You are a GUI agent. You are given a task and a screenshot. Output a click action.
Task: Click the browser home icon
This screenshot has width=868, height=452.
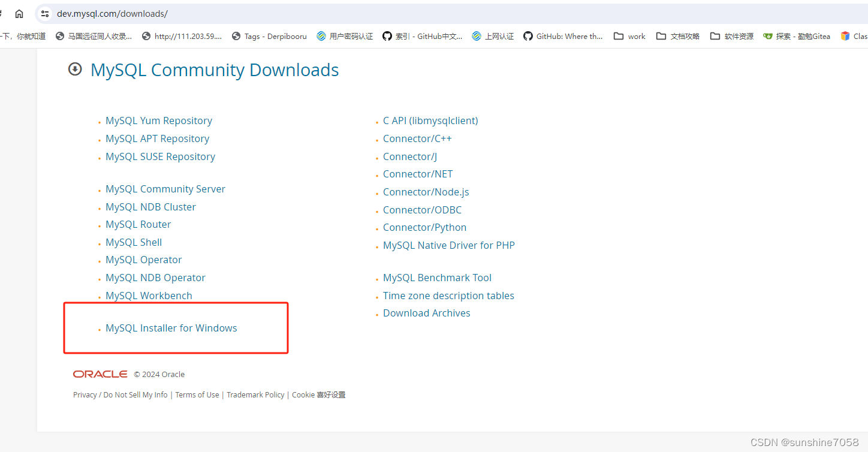tap(19, 14)
